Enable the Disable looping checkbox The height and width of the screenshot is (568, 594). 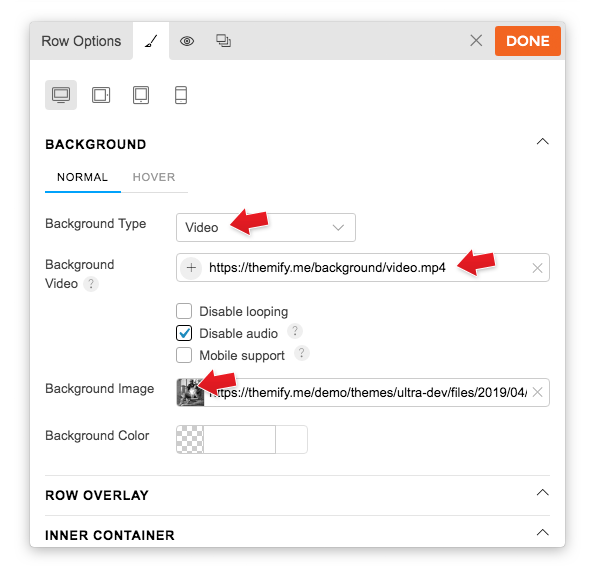[184, 311]
